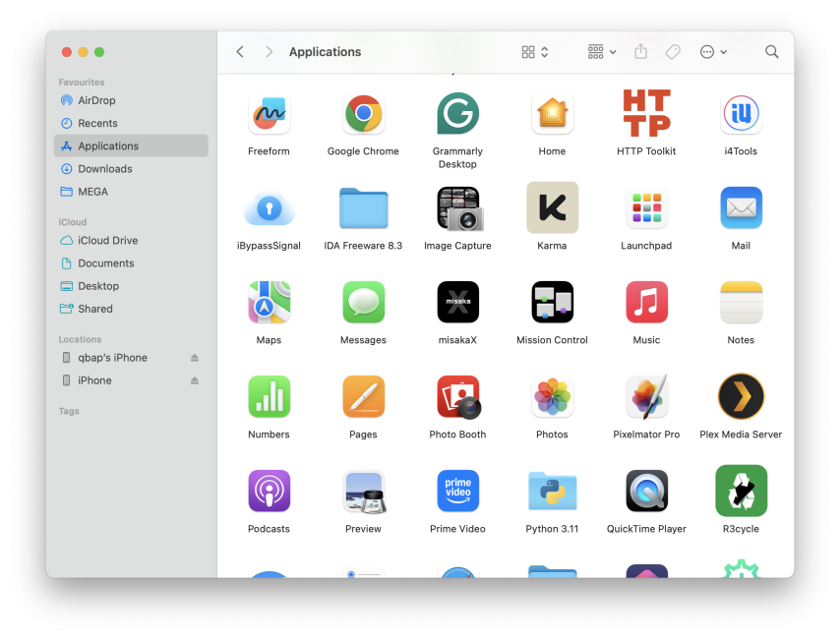Open the Freeform app icon

[x=269, y=113]
